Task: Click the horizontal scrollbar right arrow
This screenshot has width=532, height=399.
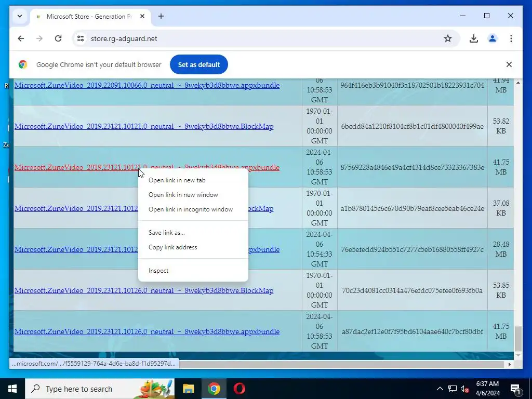Action: [509, 364]
